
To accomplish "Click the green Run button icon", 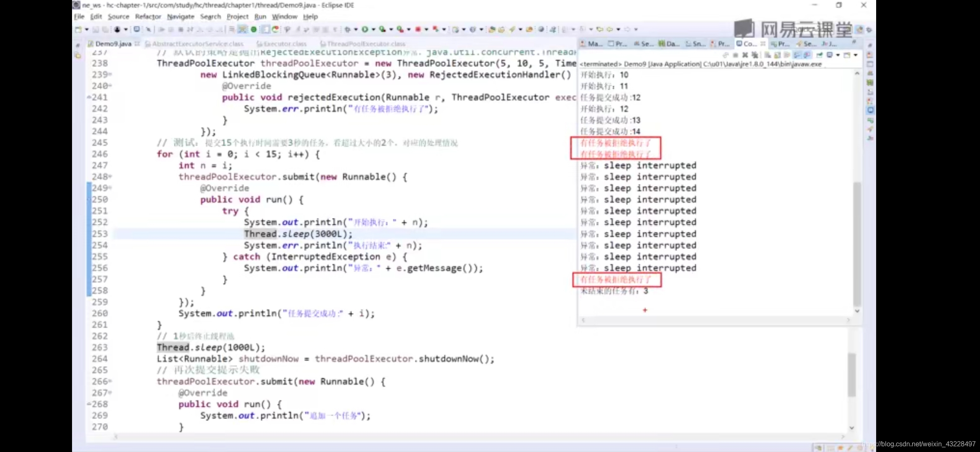I will click(365, 29).
